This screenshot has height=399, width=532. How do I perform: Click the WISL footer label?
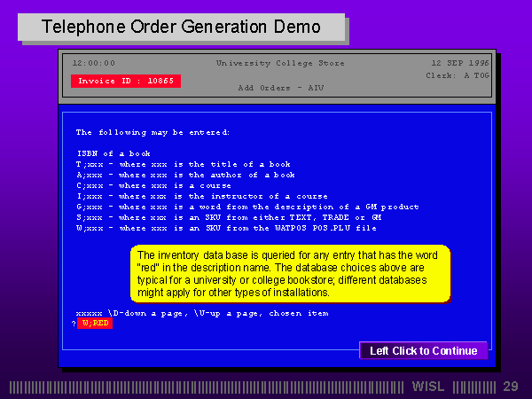tap(429, 387)
